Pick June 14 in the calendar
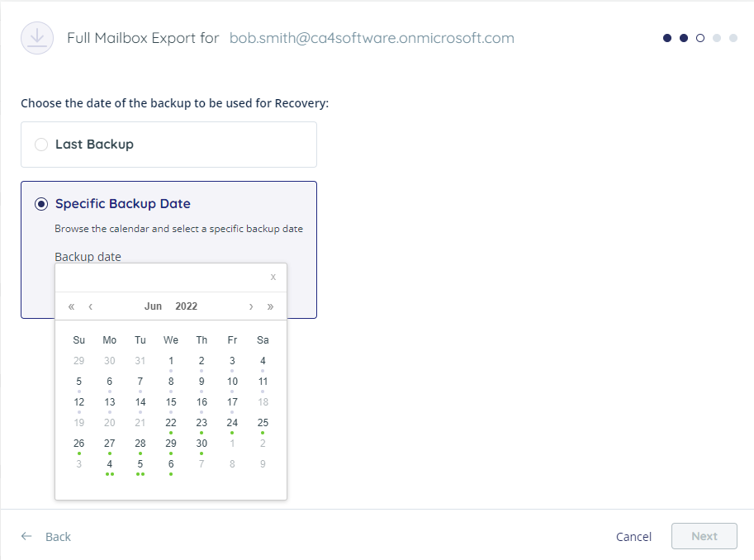This screenshot has height=560, width=754. (140, 402)
